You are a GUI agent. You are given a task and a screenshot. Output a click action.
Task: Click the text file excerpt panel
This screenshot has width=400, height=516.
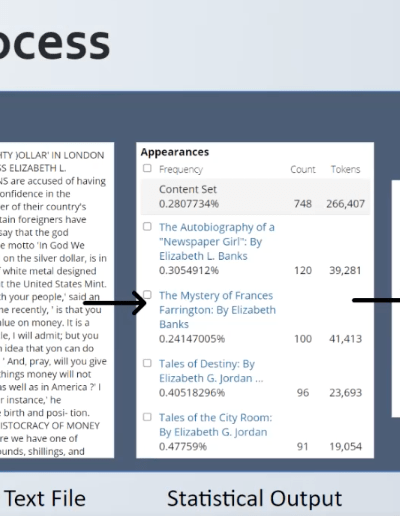coord(57,300)
